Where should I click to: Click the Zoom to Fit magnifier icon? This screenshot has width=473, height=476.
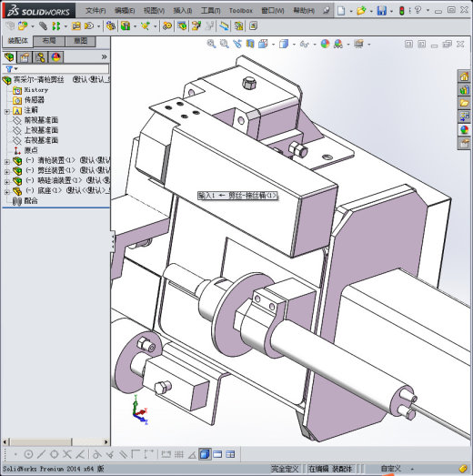pyautogui.click(x=211, y=44)
